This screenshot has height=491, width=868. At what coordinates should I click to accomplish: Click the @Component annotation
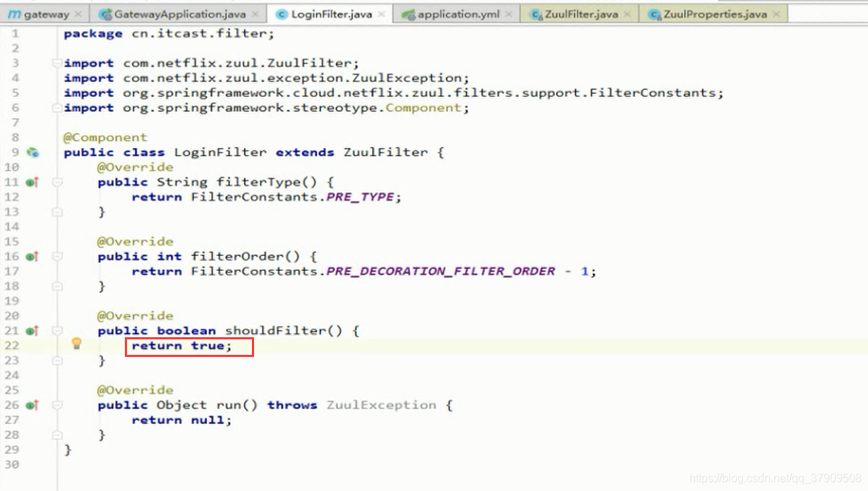(x=106, y=138)
